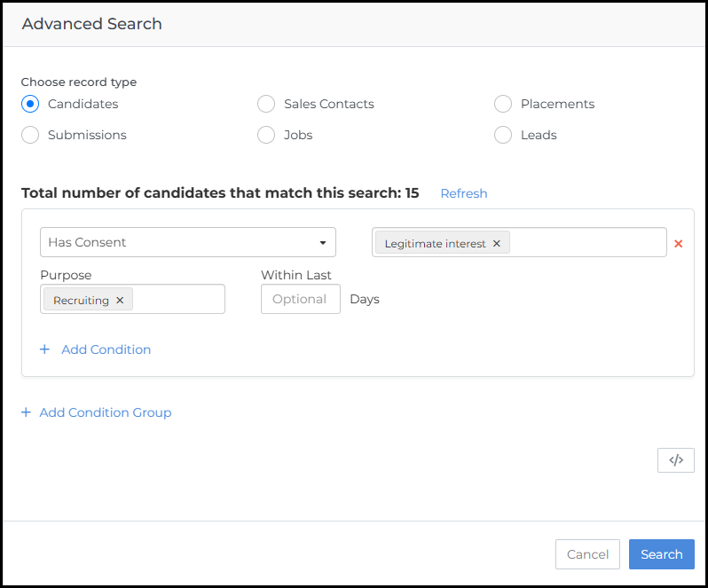Choose the Placements record type
Screen dimensions: 708x588
point(503,104)
